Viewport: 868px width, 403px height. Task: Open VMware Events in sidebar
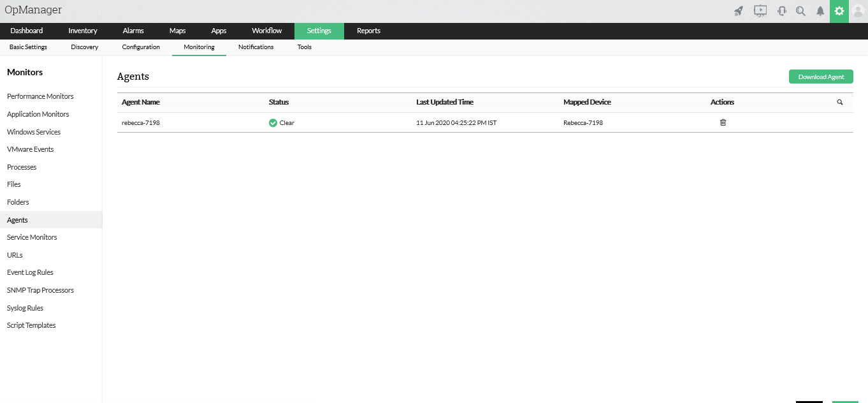pyautogui.click(x=30, y=149)
